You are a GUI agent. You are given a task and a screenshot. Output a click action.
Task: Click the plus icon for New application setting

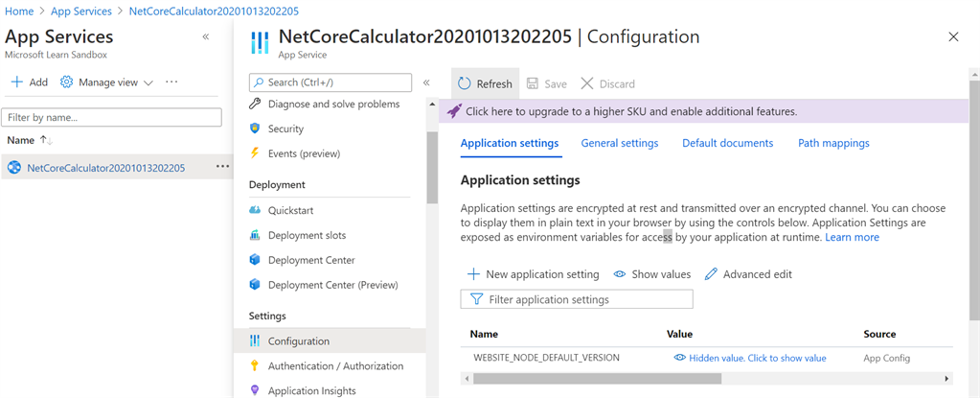pos(474,274)
